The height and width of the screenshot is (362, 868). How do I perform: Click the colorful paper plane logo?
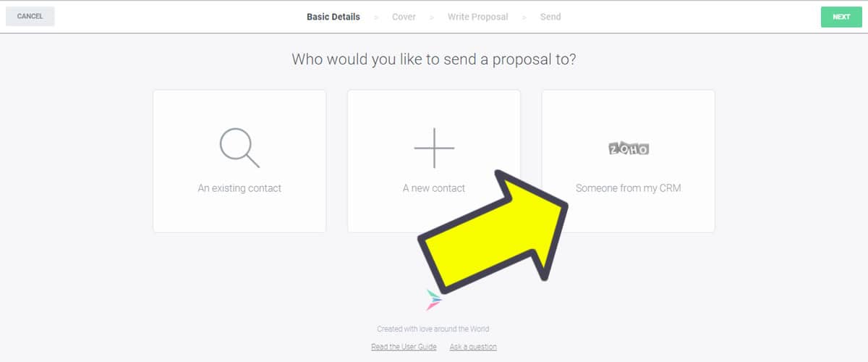[x=433, y=299]
